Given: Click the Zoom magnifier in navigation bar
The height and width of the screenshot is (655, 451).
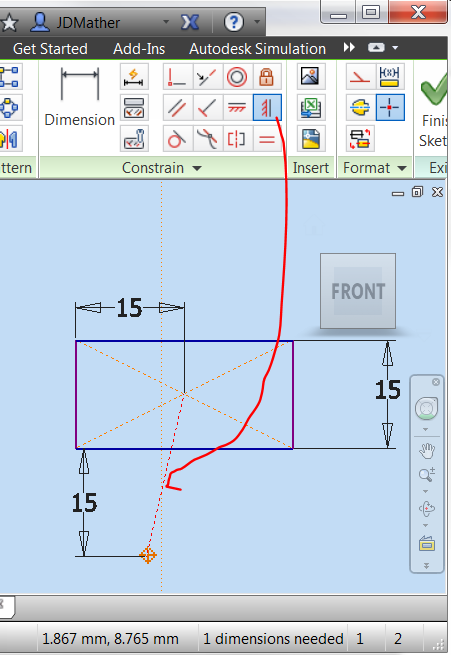Looking at the screenshot, I should pyautogui.click(x=427, y=475).
